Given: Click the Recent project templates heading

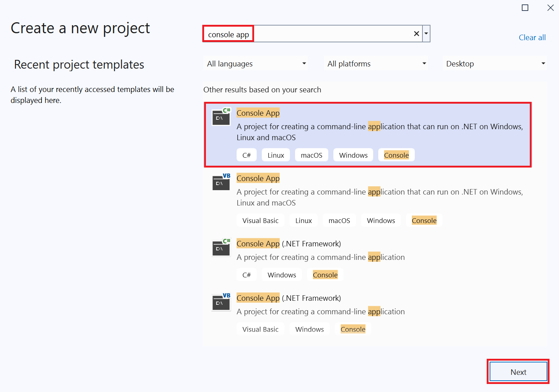Looking at the screenshot, I should (79, 65).
